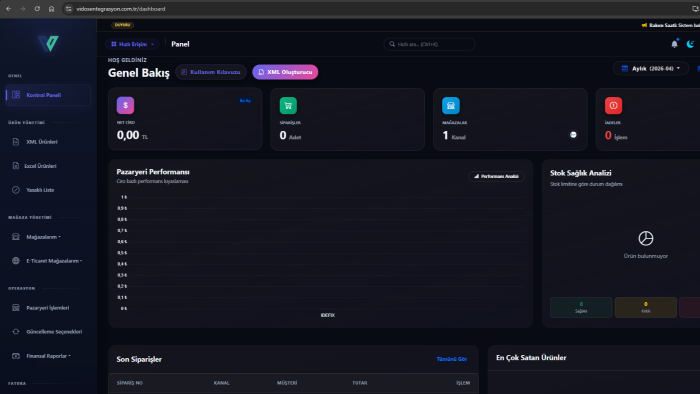Click the XML Ürünleri file icon
700x394 pixels.
pyautogui.click(x=16, y=142)
